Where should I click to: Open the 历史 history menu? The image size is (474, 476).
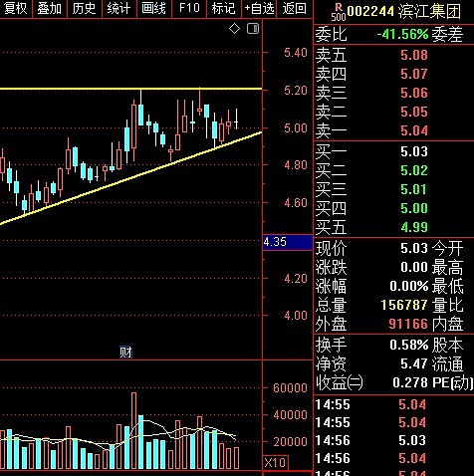pos(85,8)
